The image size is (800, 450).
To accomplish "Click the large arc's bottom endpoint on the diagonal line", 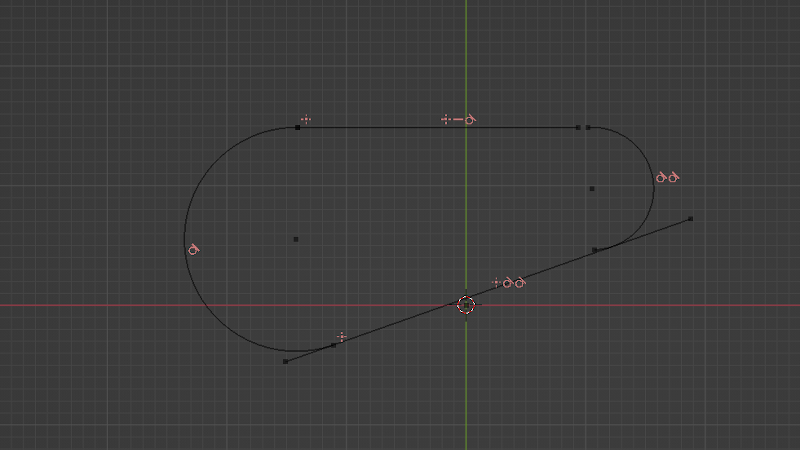I will coord(333,345).
